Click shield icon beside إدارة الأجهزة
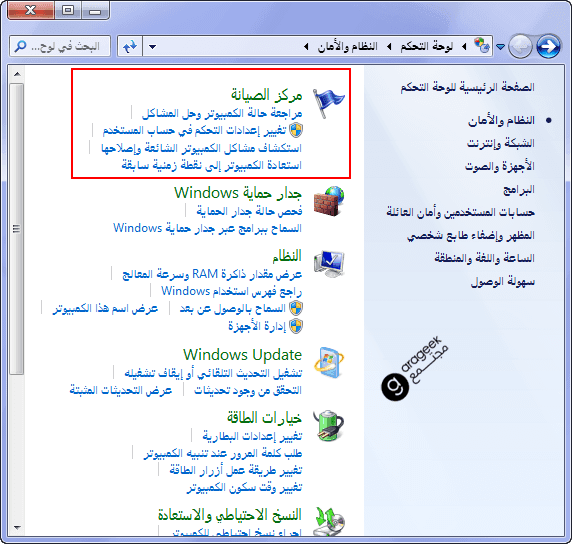Screen dimensions: 572x544 [296, 326]
